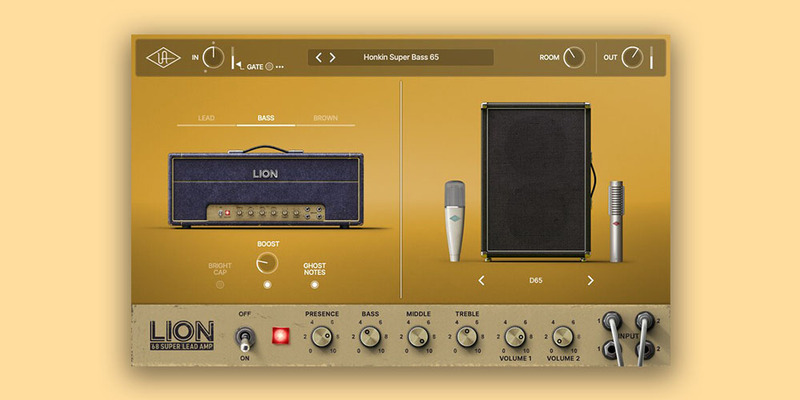The width and height of the screenshot is (800, 400).
Task: Switch to the next cabinet after D65
Action: click(x=590, y=281)
